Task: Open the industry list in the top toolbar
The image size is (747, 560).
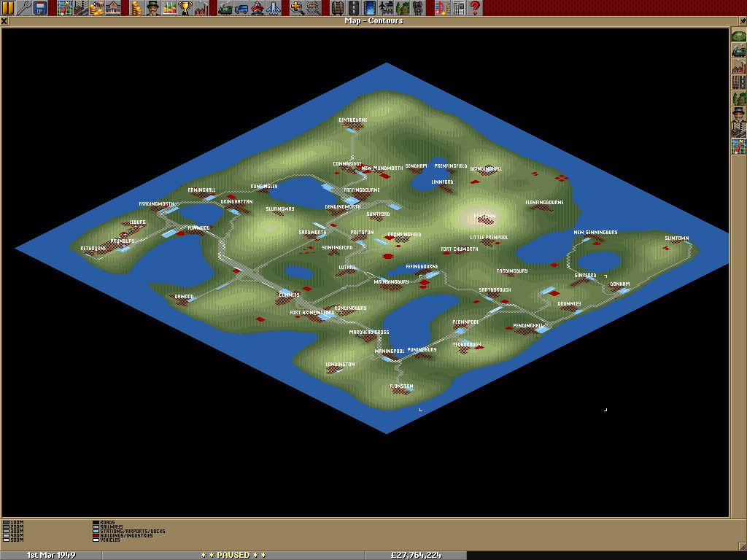Action: point(201,7)
